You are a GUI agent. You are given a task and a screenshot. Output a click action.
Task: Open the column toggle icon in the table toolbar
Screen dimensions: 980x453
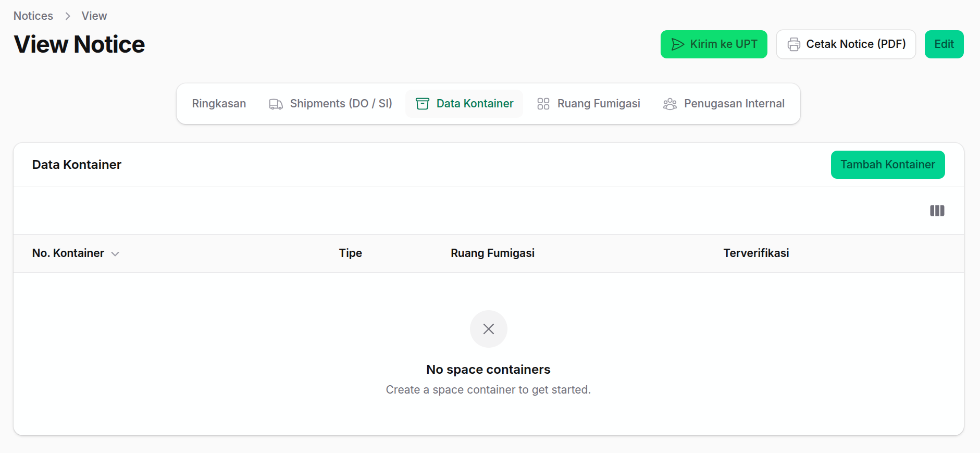(937, 211)
